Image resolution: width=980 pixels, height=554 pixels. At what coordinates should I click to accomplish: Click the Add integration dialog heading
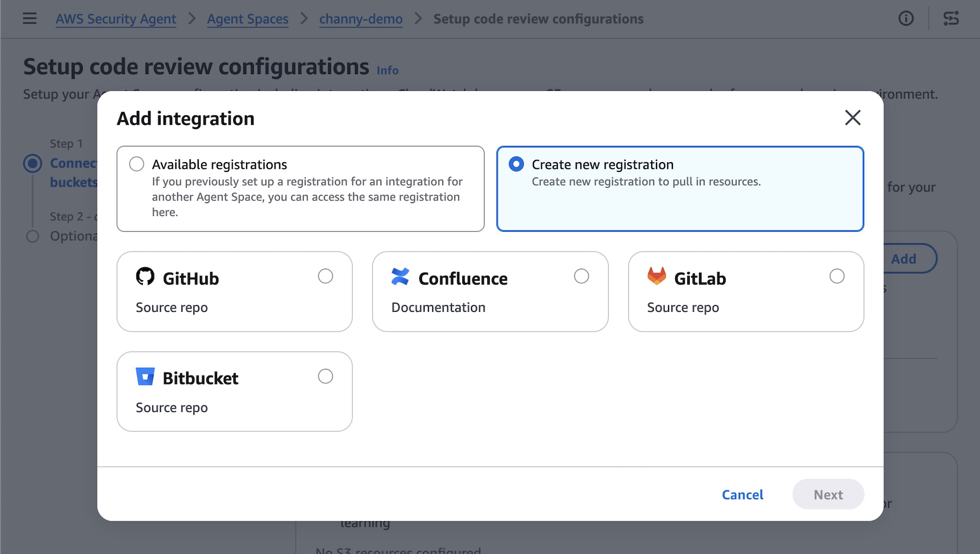tap(186, 119)
